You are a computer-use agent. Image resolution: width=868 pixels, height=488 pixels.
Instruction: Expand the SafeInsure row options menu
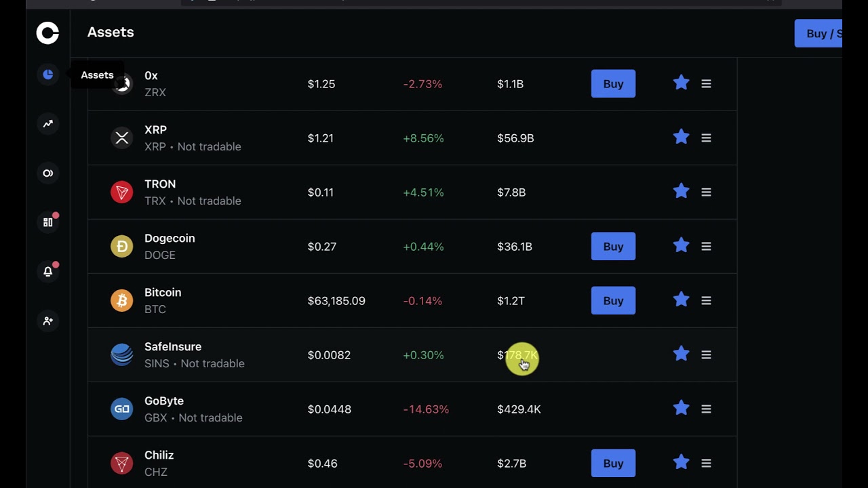click(x=706, y=355)
